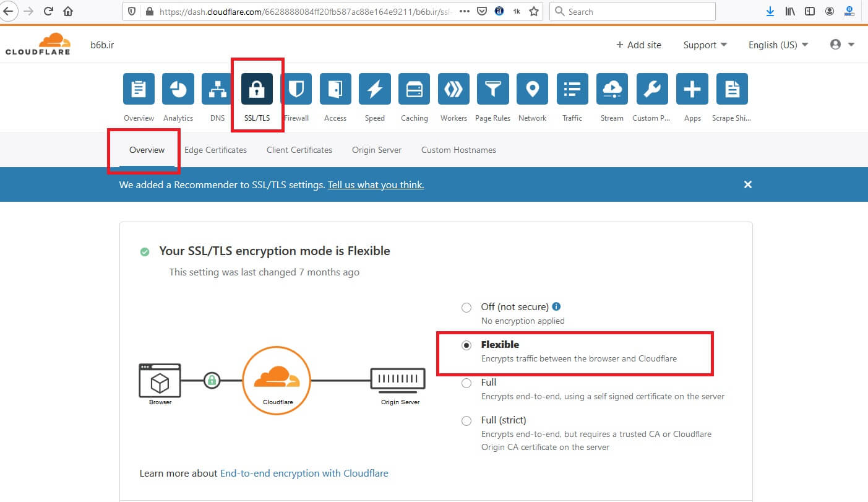Open End-to-end encryption with Cloudflare link
The height and width of the screenshot is (502, 868).
click(304, 473)
